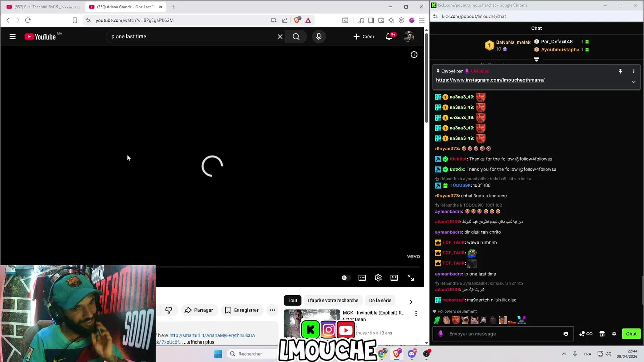
Task: Share this page from the address bar
Action: [285, 20]
